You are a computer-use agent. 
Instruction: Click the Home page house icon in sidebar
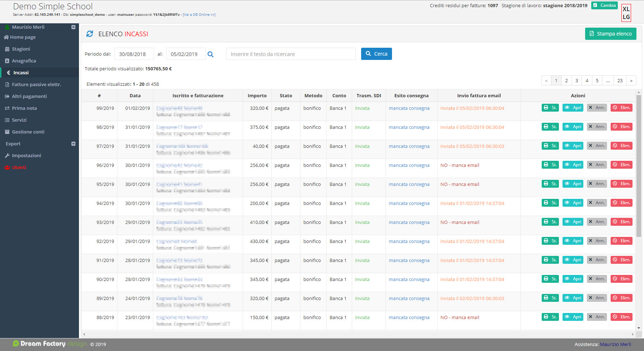pos(6,37)
